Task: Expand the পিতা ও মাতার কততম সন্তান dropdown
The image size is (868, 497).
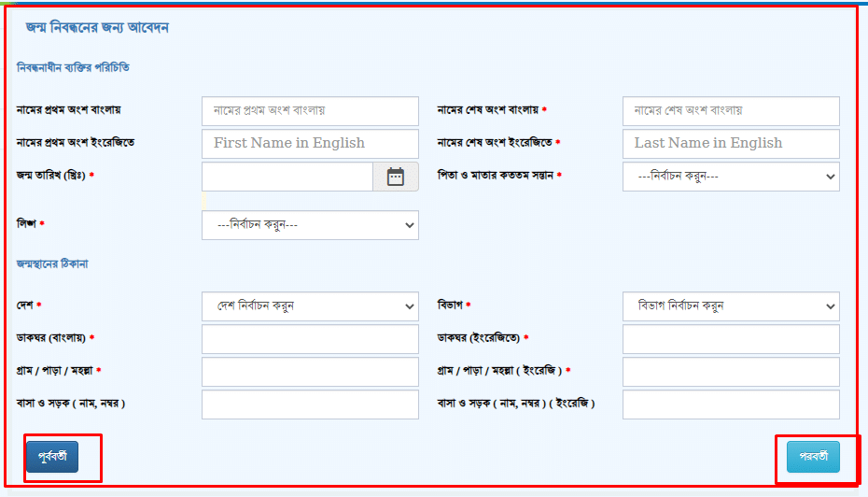Action: click(x=730, y=176)
